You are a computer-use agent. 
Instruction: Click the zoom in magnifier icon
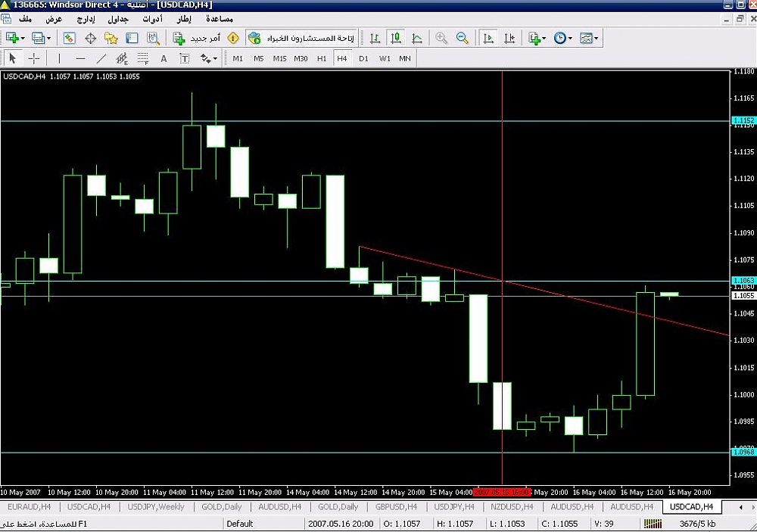(x=441, y=38)
